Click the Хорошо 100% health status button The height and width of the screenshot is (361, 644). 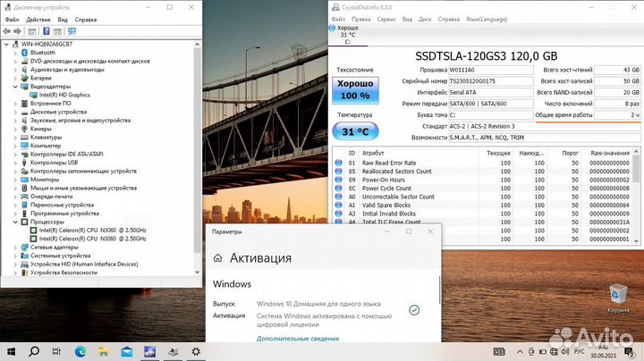coord(355,89)
